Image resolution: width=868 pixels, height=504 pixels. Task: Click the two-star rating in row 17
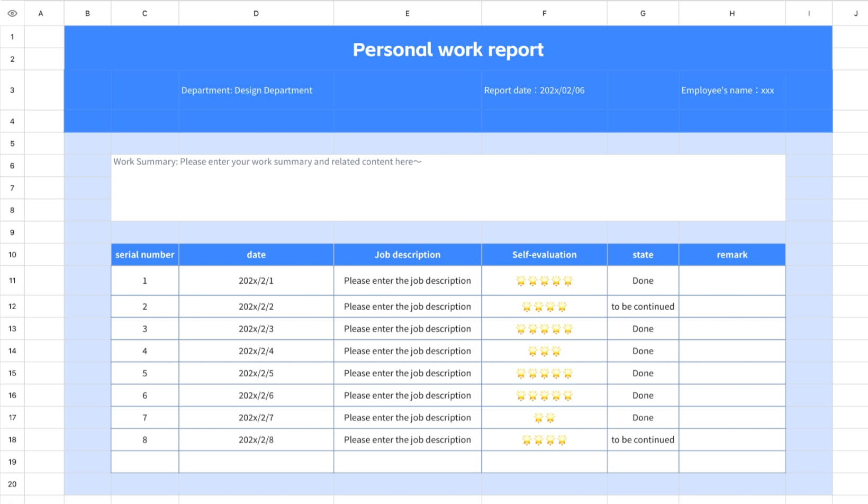[544, 418]
